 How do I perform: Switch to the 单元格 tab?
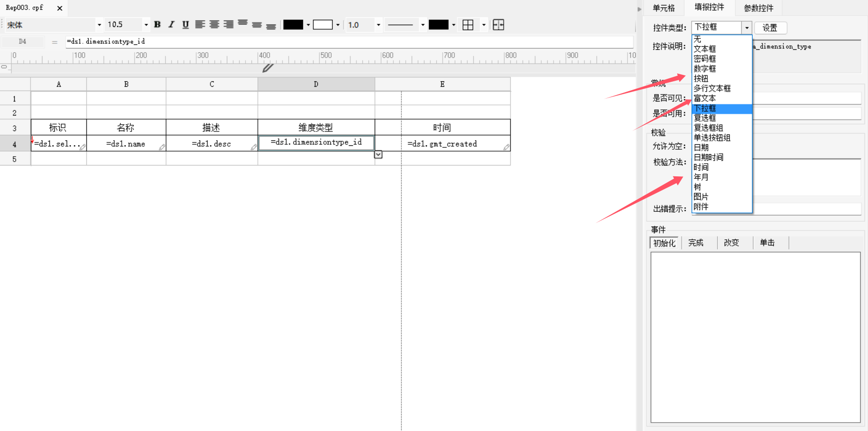[663, 8]
